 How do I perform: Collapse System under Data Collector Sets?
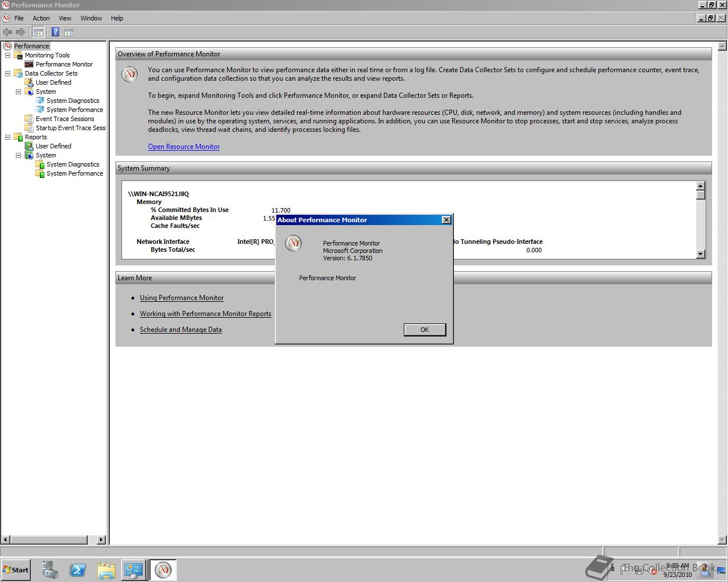[x=19, y=92]
